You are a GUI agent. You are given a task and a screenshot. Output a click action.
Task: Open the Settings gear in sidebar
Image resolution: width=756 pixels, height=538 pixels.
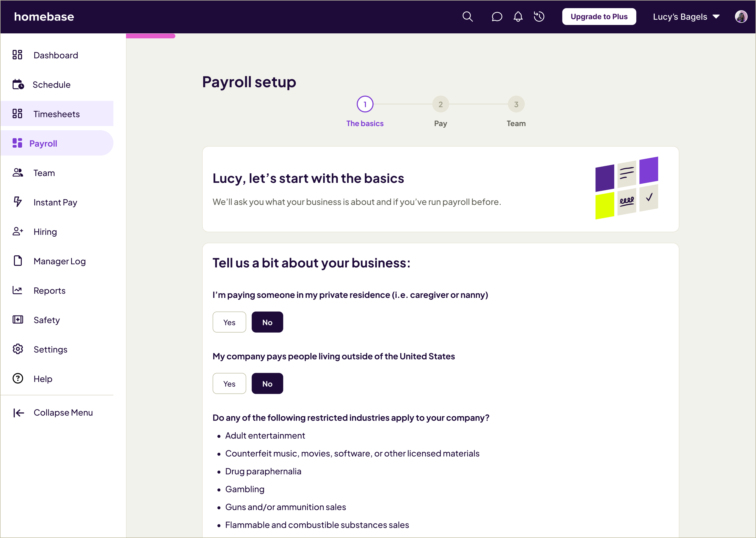18,349
